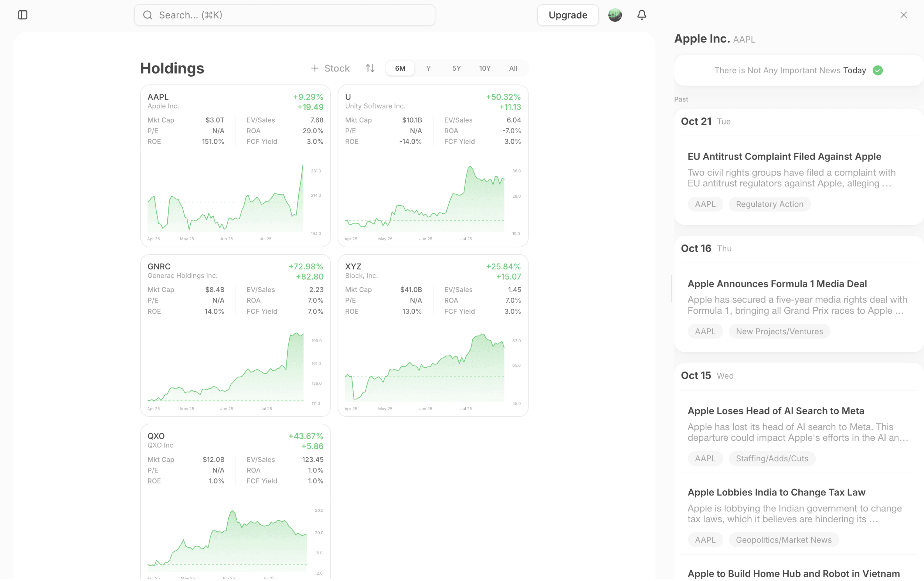Switch to the 5Y time range
The image size is (924, 581).
click(456, 68)
